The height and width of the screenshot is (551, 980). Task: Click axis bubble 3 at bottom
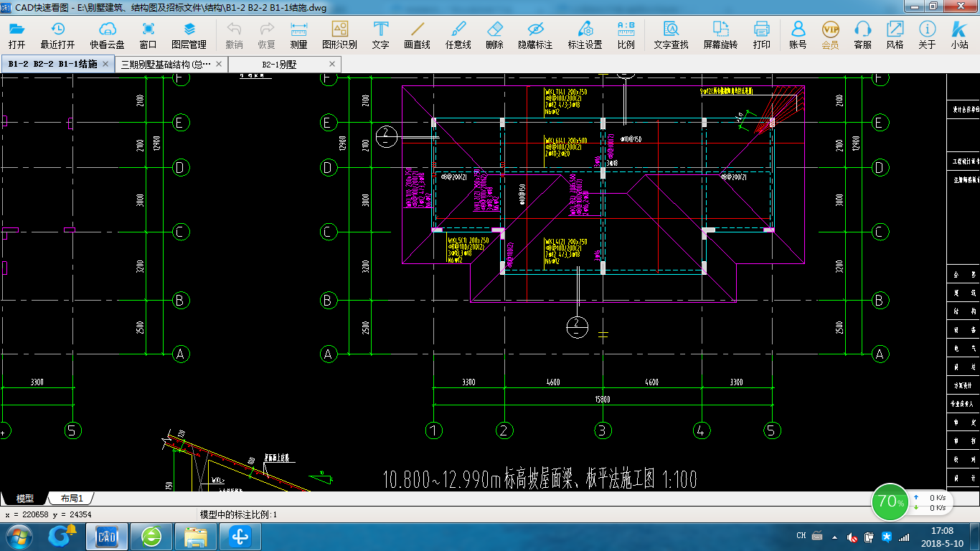click(x=603, y=430)
